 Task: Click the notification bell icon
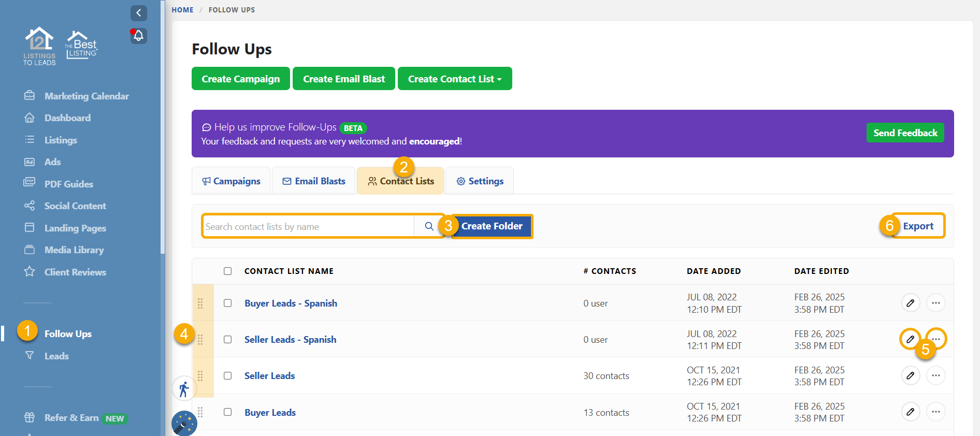(x=138, y=36)
